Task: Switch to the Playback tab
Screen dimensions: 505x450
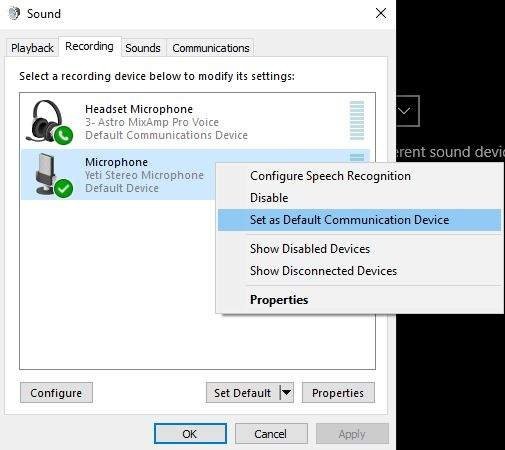Action: pyautogui.click(x=32, y=48)
